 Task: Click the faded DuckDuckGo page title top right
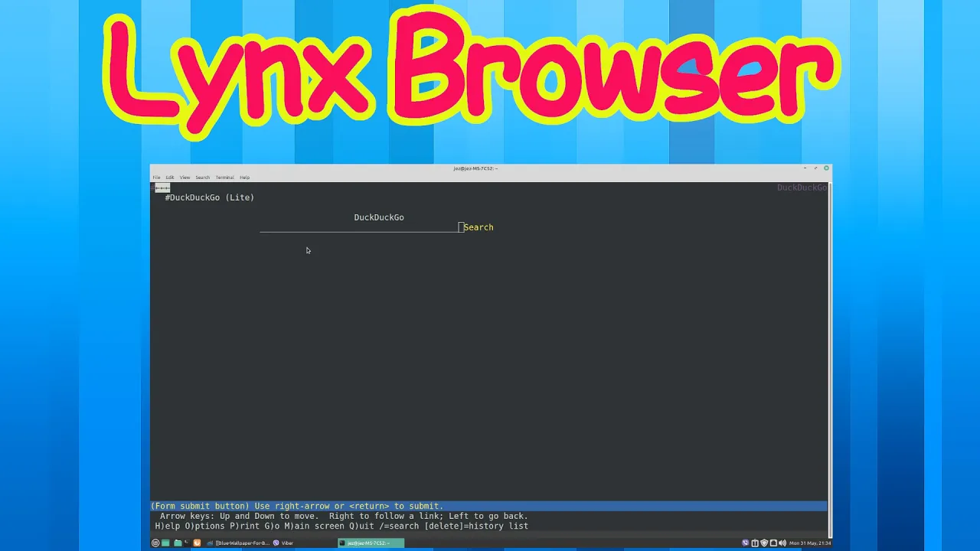pos(802,187)
